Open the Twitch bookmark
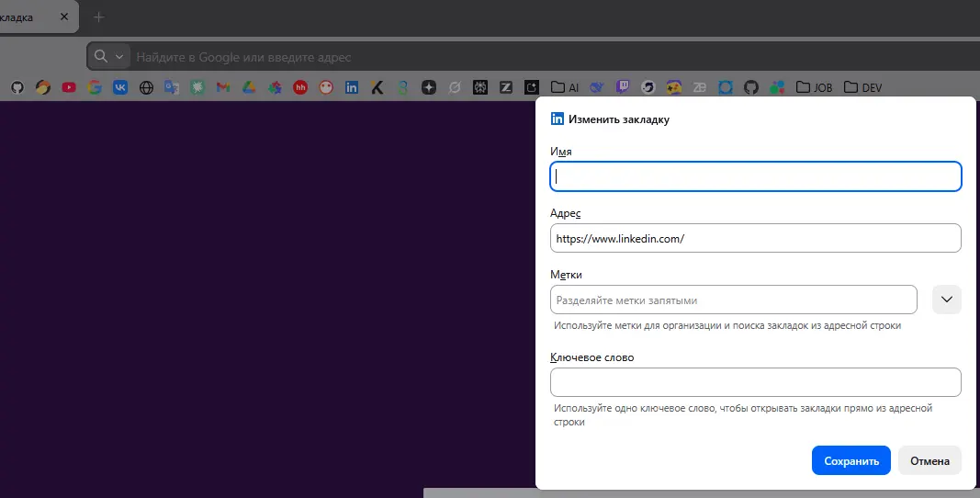The width and height of the screenshot is (980, 498). [623, 87]
